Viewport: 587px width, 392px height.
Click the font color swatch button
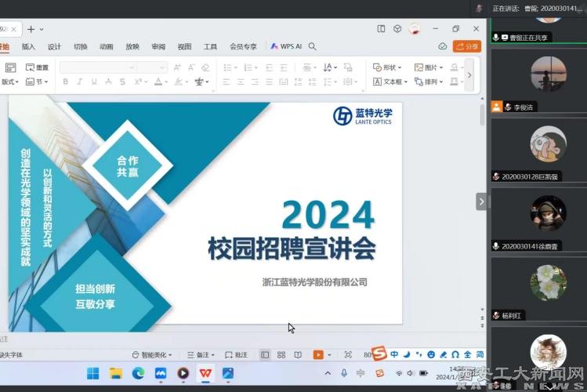click(x=159, y=82)
